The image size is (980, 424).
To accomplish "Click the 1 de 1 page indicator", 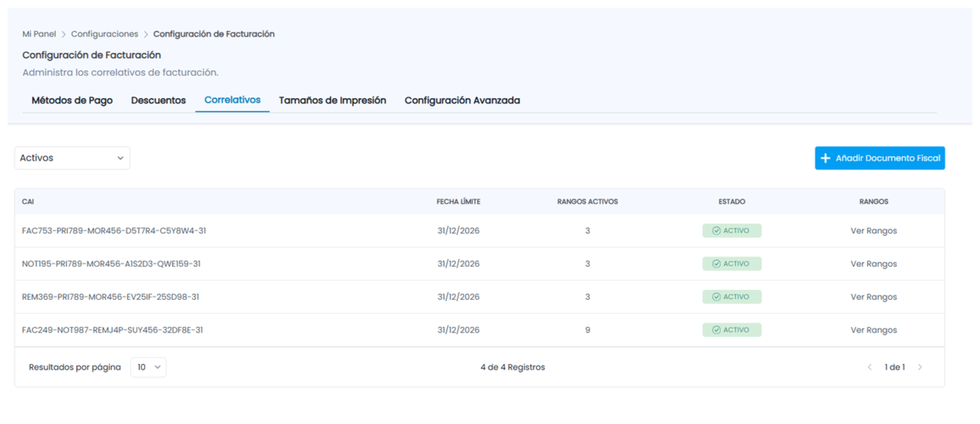I will coord(895,367).
